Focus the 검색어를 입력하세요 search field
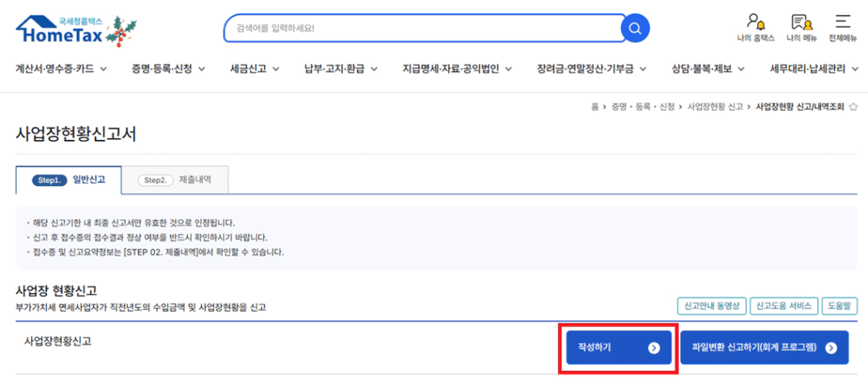The image size is (868, 386). (421, 29)
